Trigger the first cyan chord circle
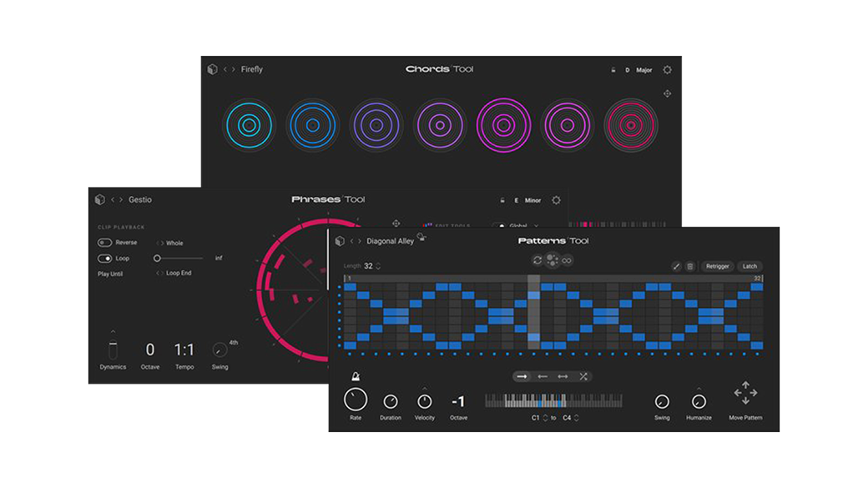This screenshot has width=868, height=488. pyautogui.click(x=249, y=125)
